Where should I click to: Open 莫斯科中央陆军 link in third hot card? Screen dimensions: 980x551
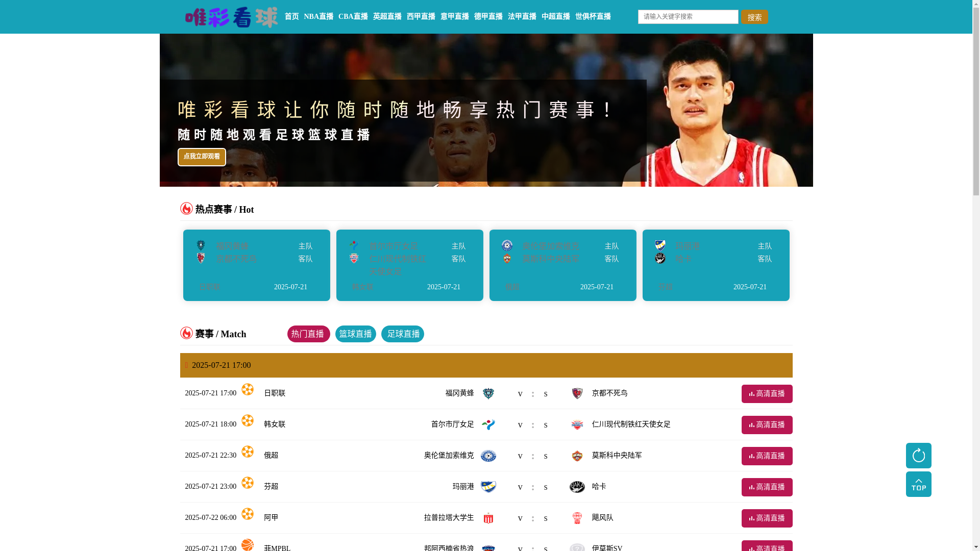[x=551, y=259]
